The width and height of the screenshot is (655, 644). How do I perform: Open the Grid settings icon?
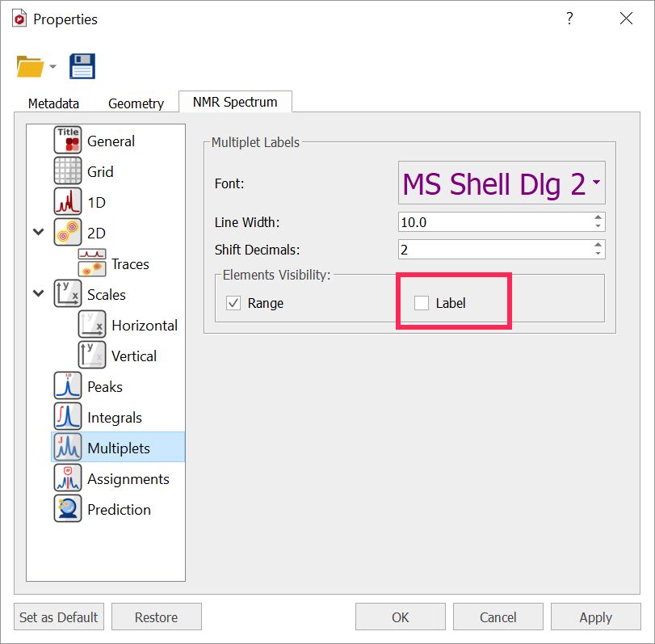click(68, 171)
